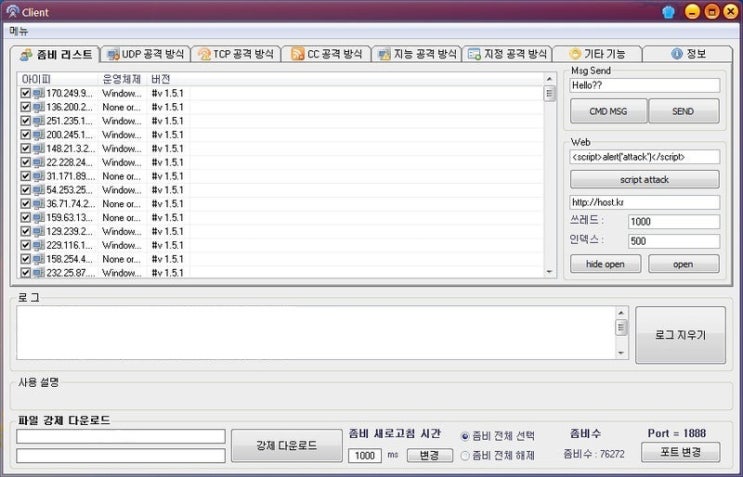
Task: Toggle the checkbox for 129.239.2...
Action: (26, 231)
